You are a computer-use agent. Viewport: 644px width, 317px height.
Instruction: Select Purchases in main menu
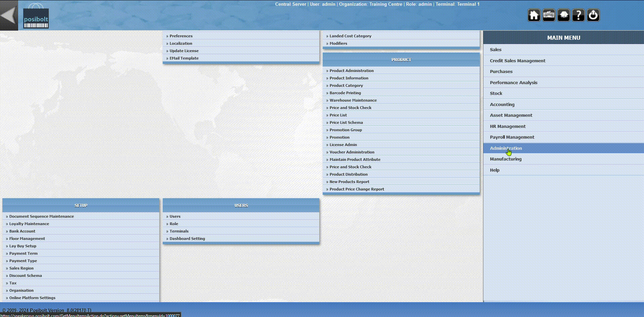click(x=501, y=71)
